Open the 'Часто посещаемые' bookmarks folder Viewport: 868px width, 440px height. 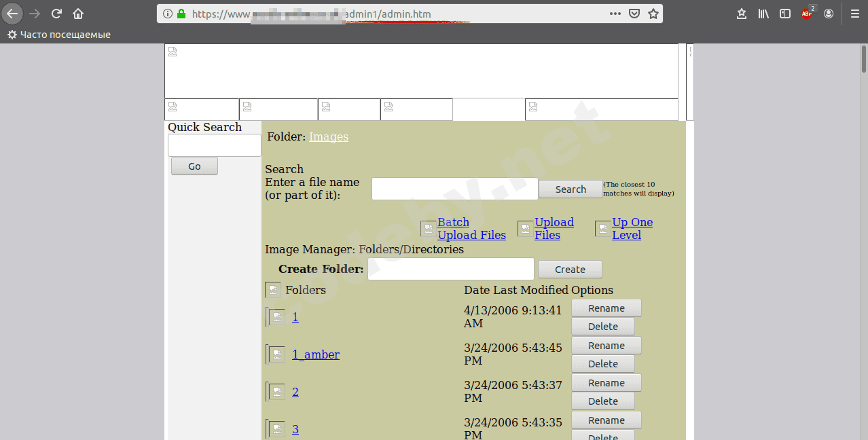(59, 35)
